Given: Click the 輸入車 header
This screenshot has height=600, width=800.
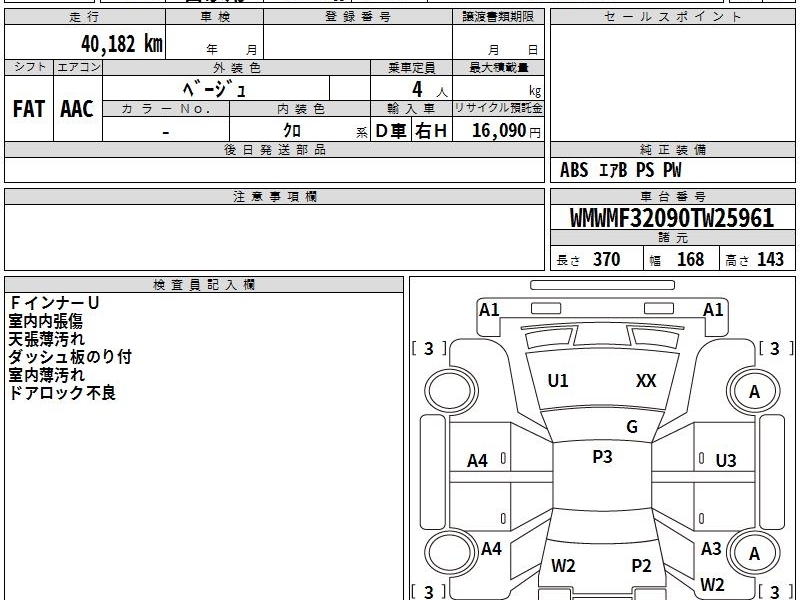Looking at the screenshot, I should point(411,109).
